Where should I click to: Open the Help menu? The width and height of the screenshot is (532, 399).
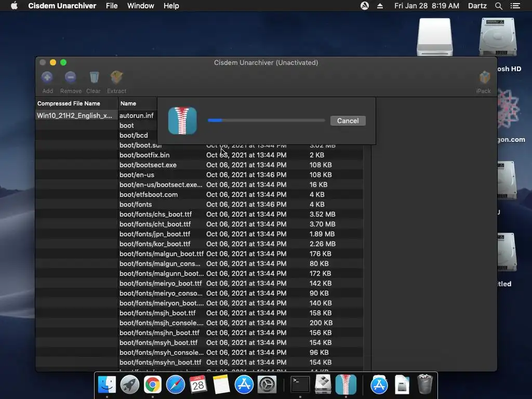[x=171, y=6]
